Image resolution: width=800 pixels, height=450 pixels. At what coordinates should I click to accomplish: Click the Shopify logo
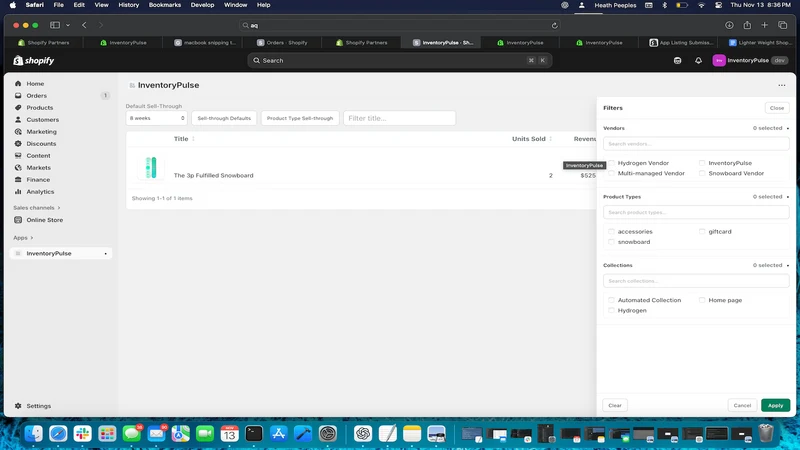click(x=34, y=60)
